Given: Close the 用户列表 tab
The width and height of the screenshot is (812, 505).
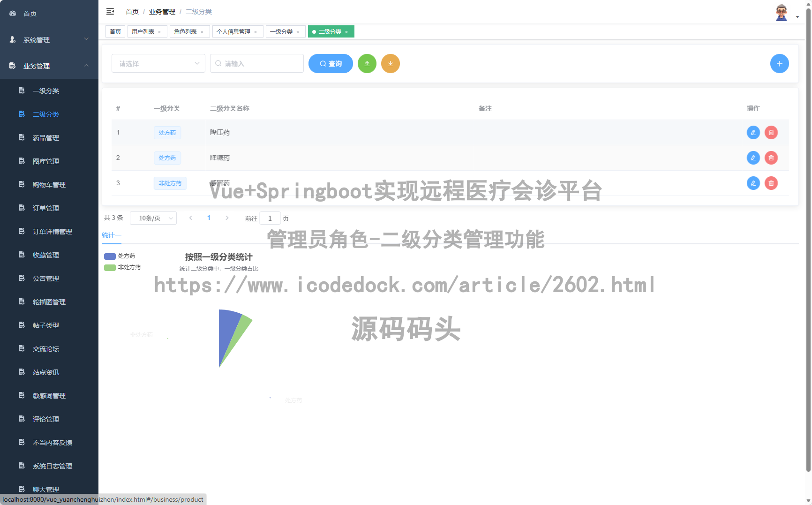Looking at the screenshot, I should 160,31.
